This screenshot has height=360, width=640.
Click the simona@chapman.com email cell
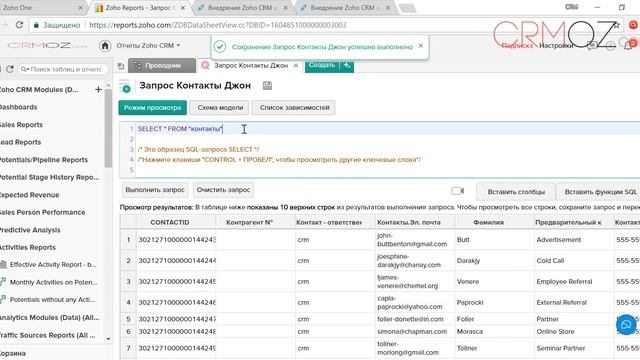pyautogui.click(x=414, y=332)
